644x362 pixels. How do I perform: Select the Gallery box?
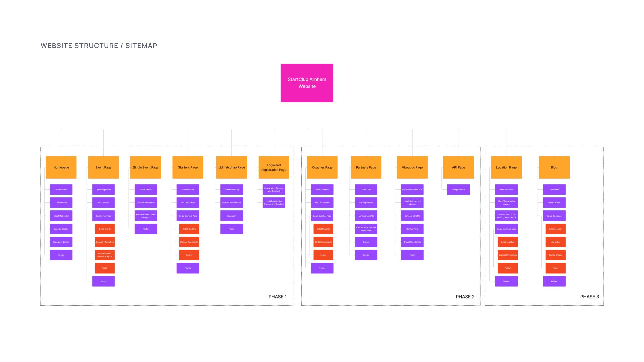366,242
